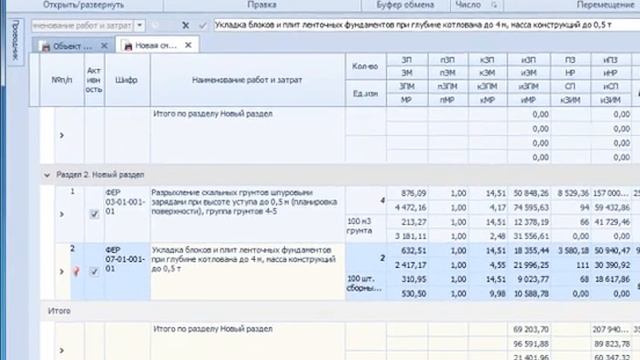The height and width of the screenshot is (360, 640).
Task: Click the Ед.изм column header
Action: point(366,93)
